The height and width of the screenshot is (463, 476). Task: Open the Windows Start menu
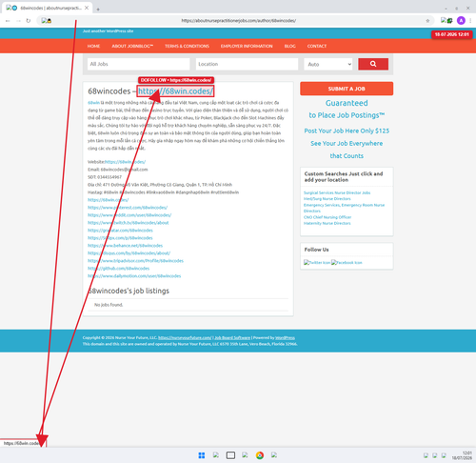[x=202, y=455]
